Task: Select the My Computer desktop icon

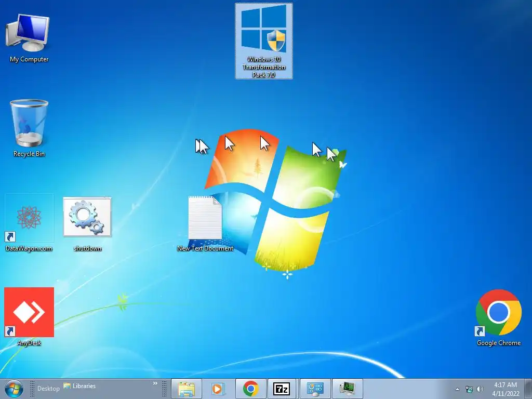Action: [x=29, y=37]
